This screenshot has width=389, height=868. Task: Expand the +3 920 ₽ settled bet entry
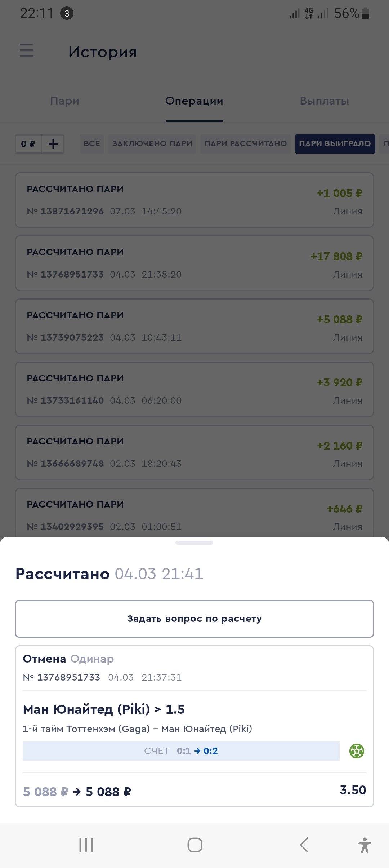pos(194,389)
